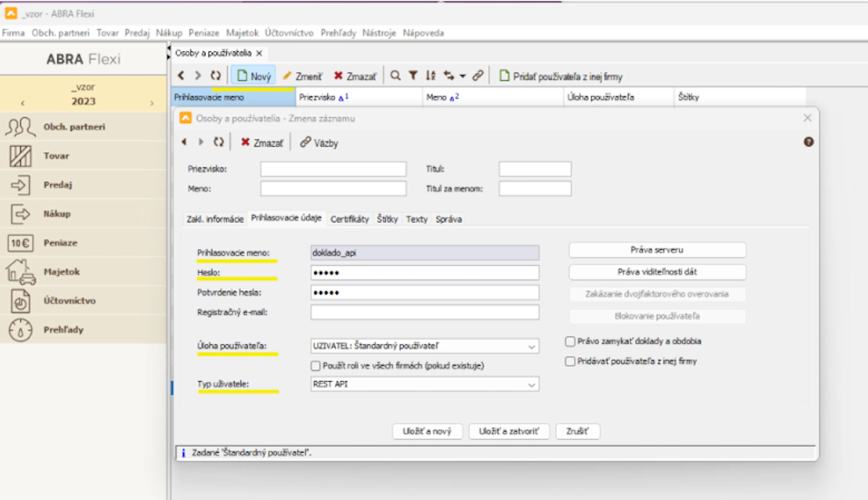Open Predaj module in sidebar
This screenshot has height=500, width=868.
coord(83,185)
